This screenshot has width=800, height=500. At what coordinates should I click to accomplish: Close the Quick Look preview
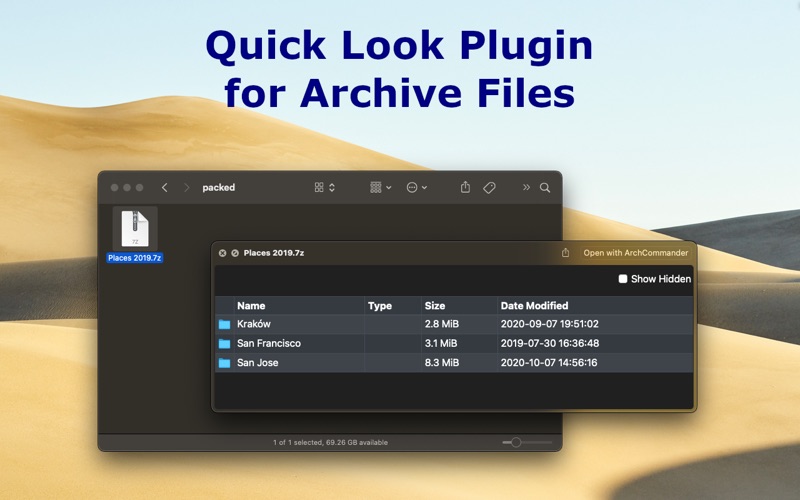222,253
